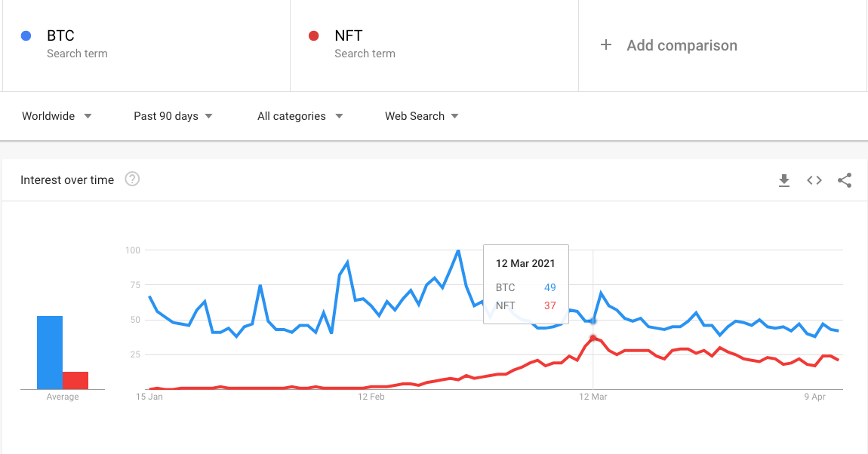Open the Past 90 days dropdown
868x454 pixels.
coord(173,116)
